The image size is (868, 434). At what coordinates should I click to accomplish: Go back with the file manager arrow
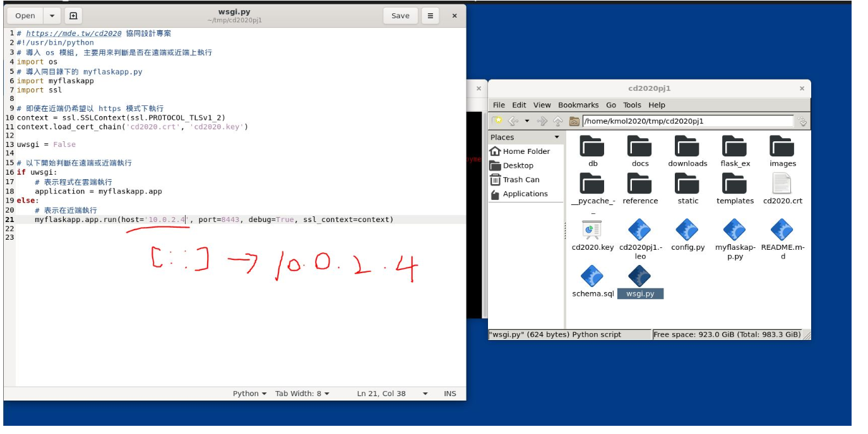pos(513,121)
